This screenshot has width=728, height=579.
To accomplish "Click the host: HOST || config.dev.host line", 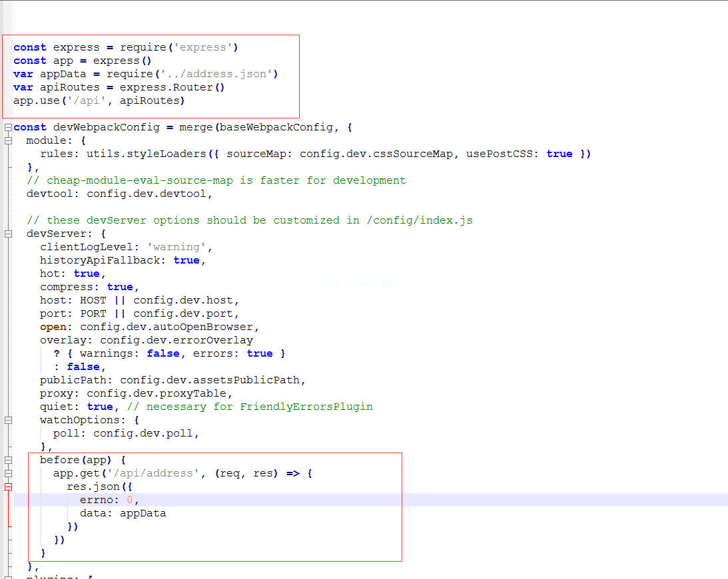I will tap(139, 301).
